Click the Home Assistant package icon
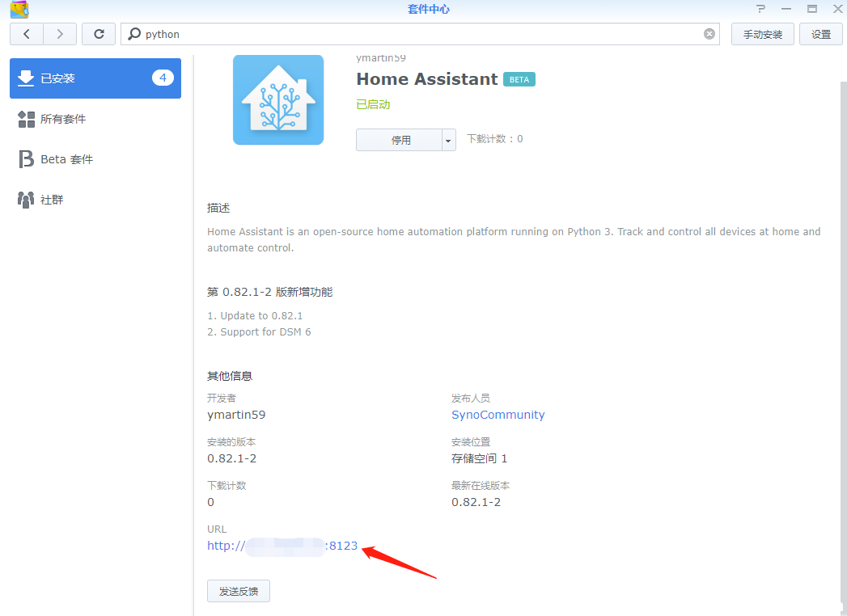This screenshot has width=847, height=616. pos(278,100)
